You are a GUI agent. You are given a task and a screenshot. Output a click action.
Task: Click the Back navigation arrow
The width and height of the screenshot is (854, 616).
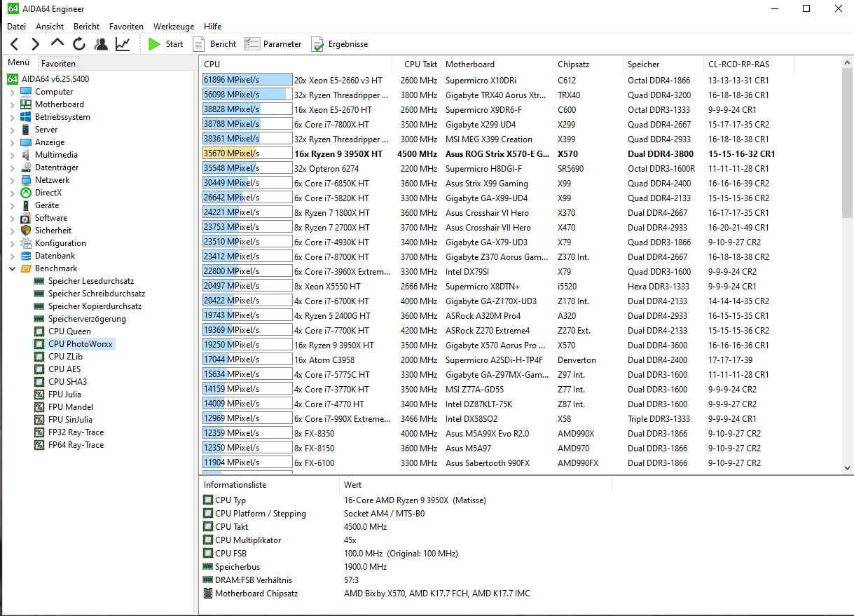click(x=14, y=44)
